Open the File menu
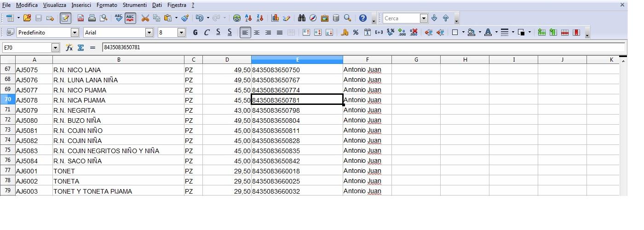Viewport: 644px width, 230px height. coord(6,5)
